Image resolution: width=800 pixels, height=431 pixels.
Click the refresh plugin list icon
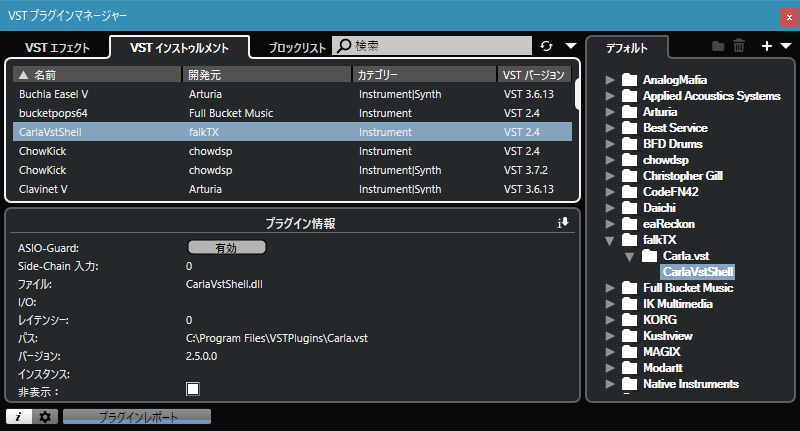[546, 46]
